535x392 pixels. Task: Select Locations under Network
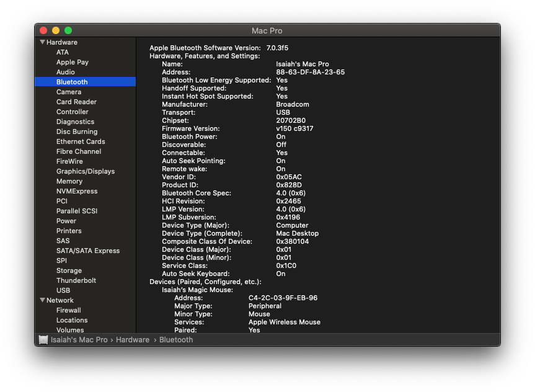[x=72, y=320]
